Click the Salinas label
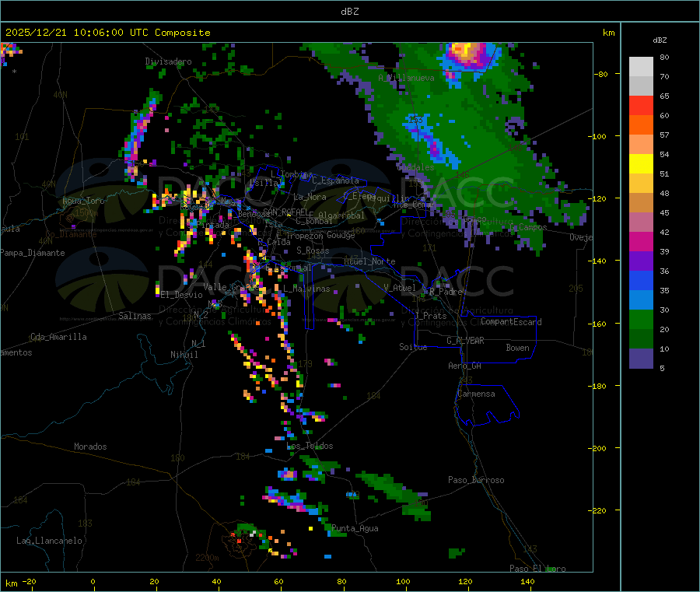The height and width of the screenshot is (592, 700). pyautogui.click(x=135, y=316)
